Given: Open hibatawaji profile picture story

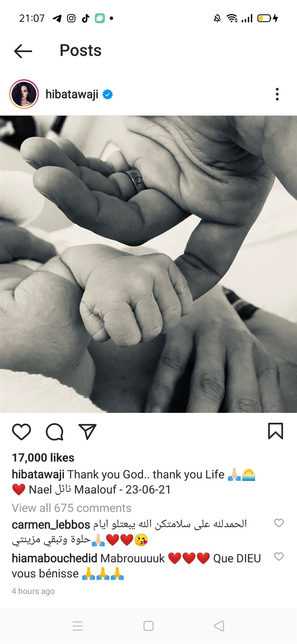Looking at the screenshot, I should 24,94.
